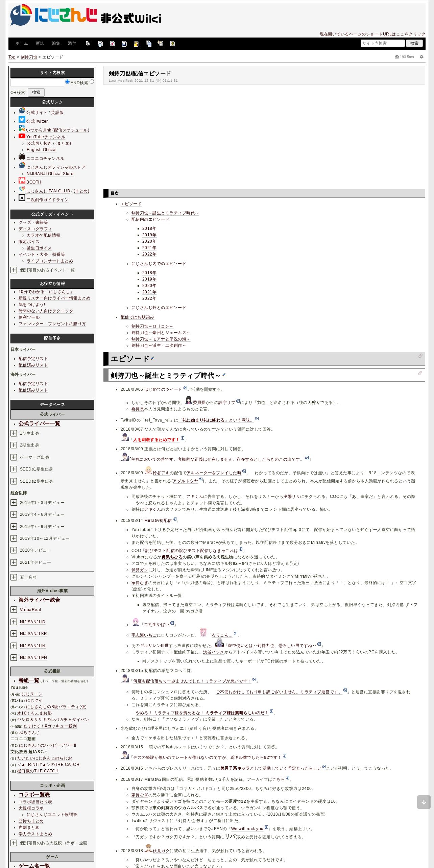Click the BOOTH icon in the sidebar
434x868 pixels.
(x=22, y=180)
